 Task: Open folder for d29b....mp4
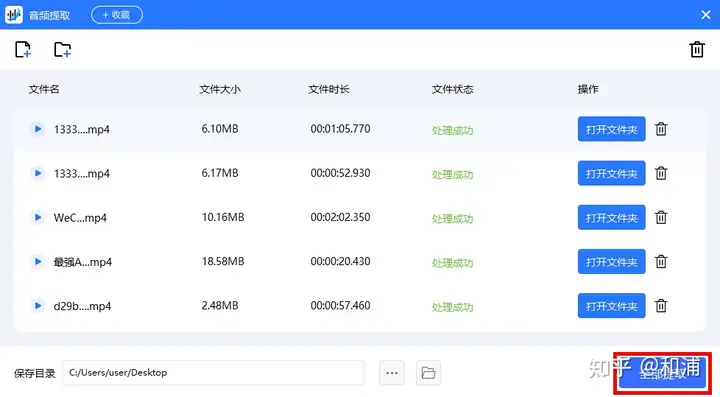[x=611, y=306]
